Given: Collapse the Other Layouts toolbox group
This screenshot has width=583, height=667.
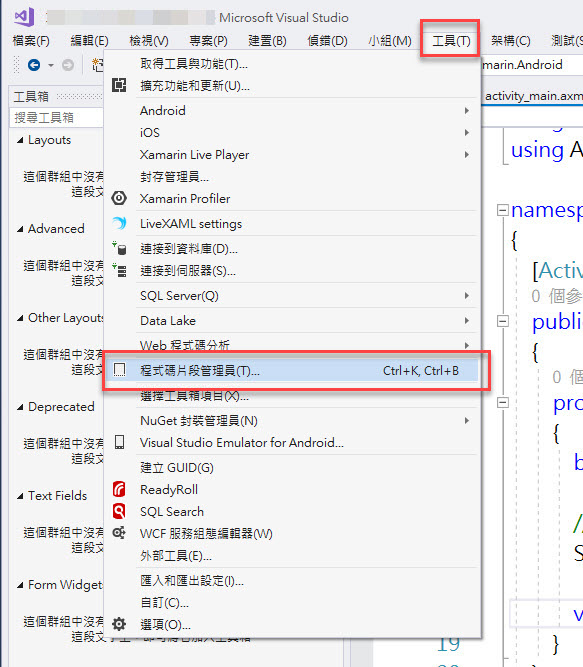Looking at the screenshot, I should 20,318.
